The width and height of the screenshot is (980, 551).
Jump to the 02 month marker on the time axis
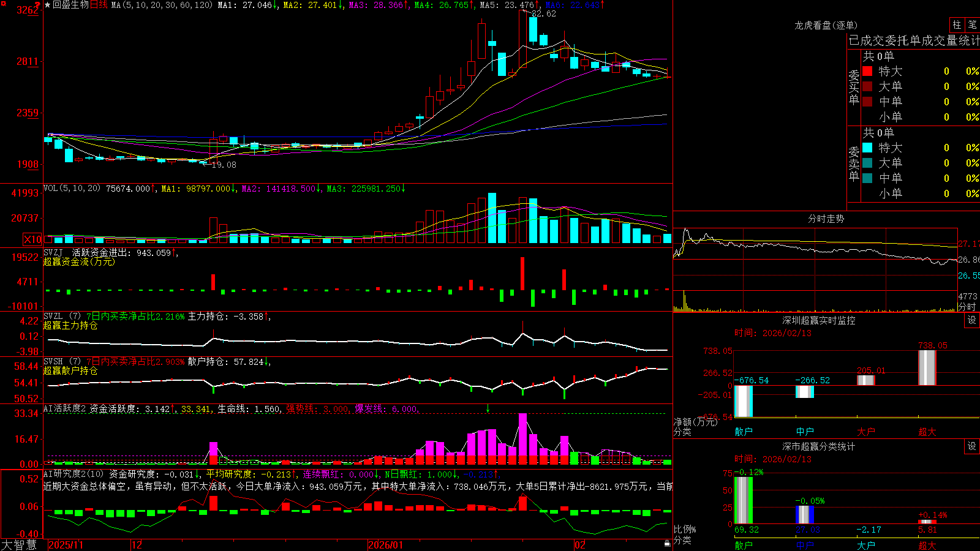click(579, 545)
